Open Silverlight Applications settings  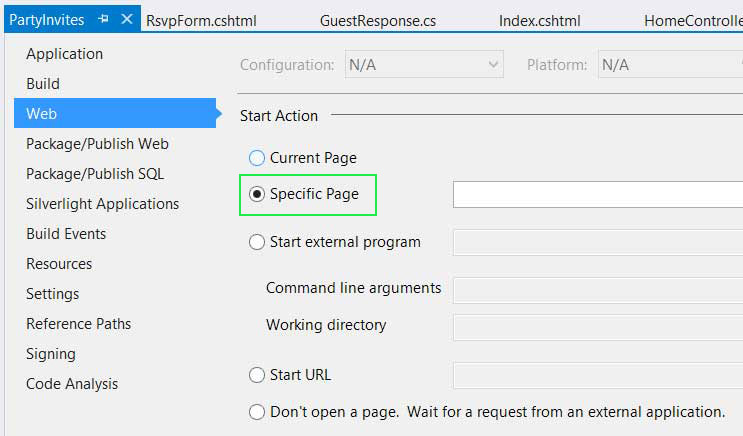(x=102, y=204)
